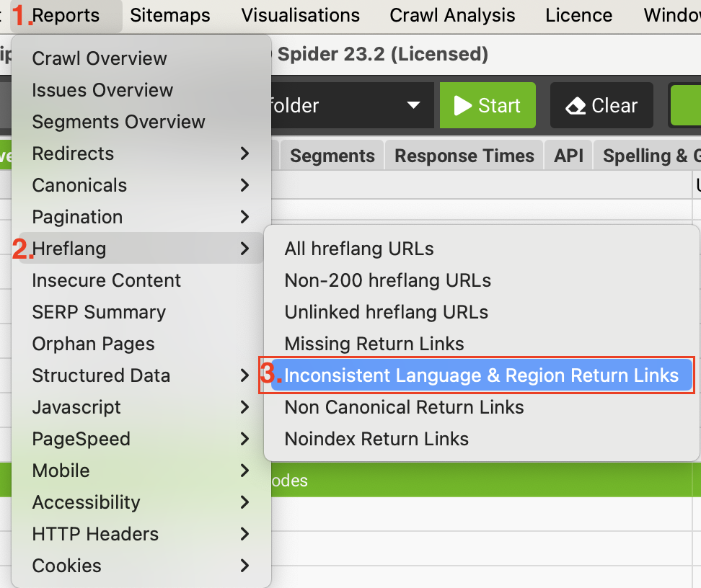The image size is (701, 588).
Task: Click the Licence menu
Action: pos(579,15)
